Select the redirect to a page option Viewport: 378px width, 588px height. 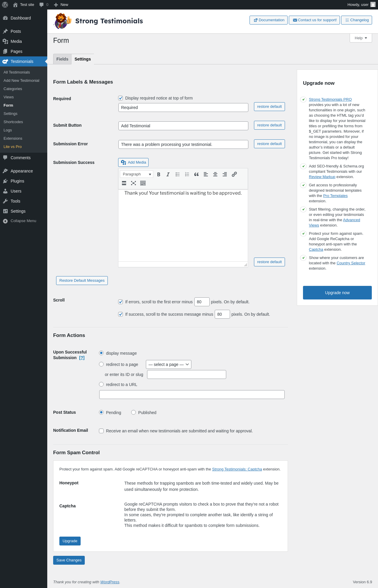[x=101, y=364]
